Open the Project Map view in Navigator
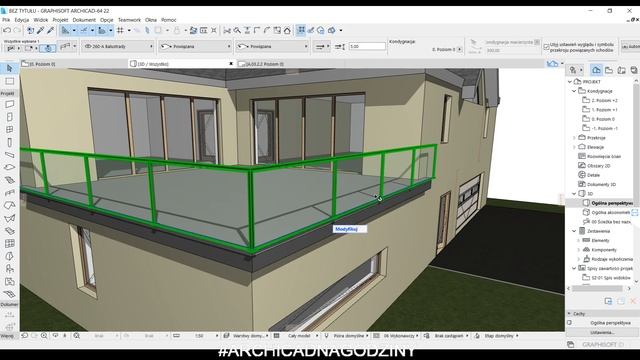Screen dimensions: 640x360 [x=596, y=70]
